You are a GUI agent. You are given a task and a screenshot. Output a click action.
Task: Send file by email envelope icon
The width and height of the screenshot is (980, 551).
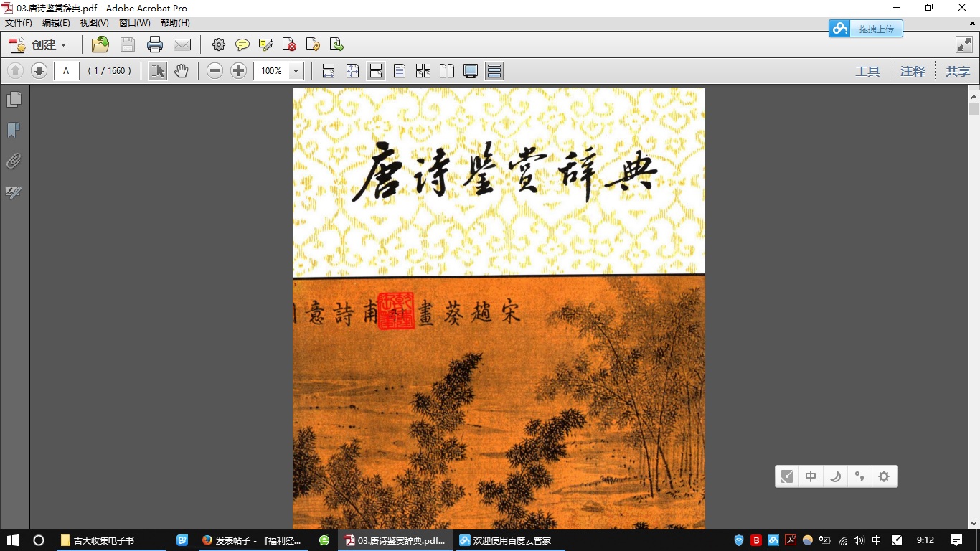click(182, 44)
